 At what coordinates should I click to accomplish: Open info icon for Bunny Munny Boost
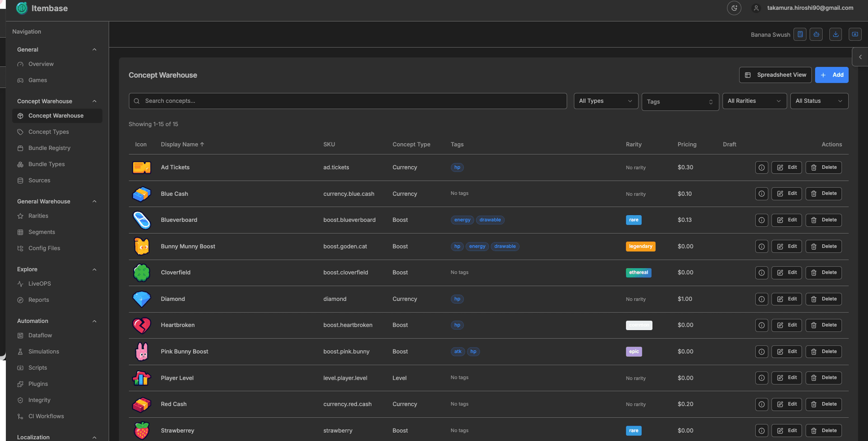pyautogui.click(x=762, y=247)
